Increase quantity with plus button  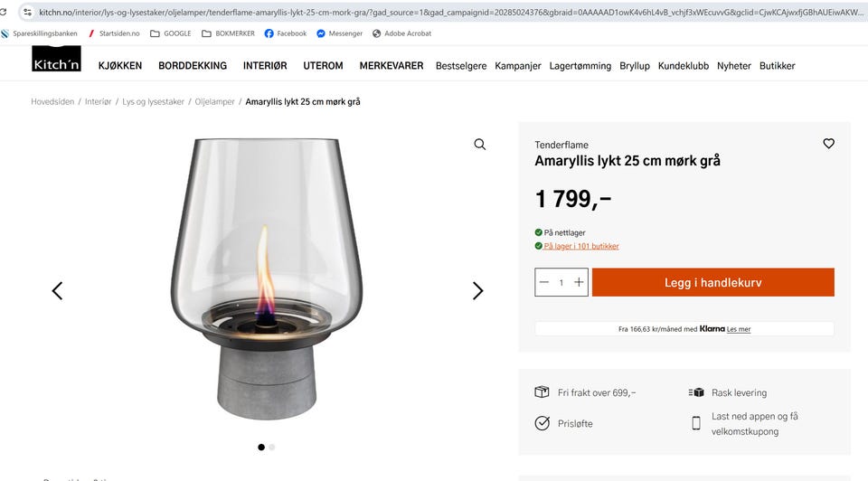(579, 282)
